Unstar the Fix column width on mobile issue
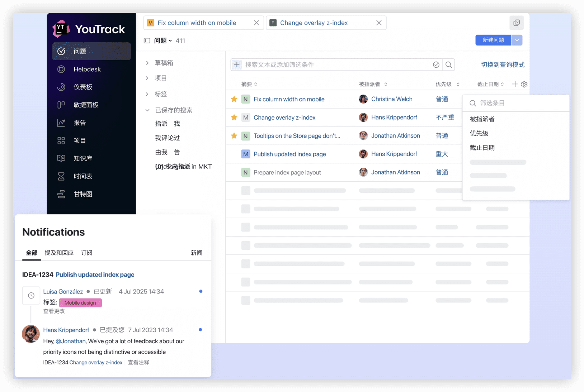This screenshot has height=392, width=584. coord(234,99)
